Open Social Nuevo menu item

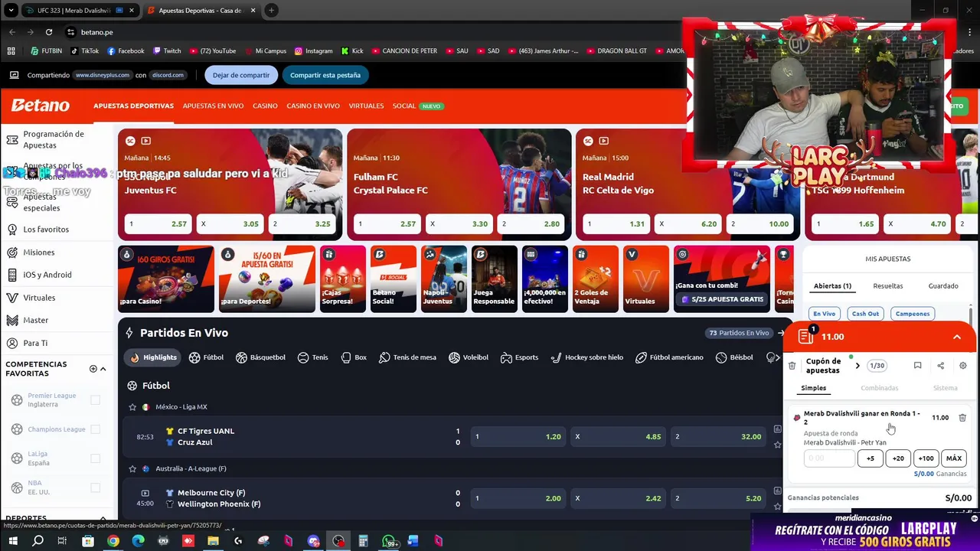[418, 106]
